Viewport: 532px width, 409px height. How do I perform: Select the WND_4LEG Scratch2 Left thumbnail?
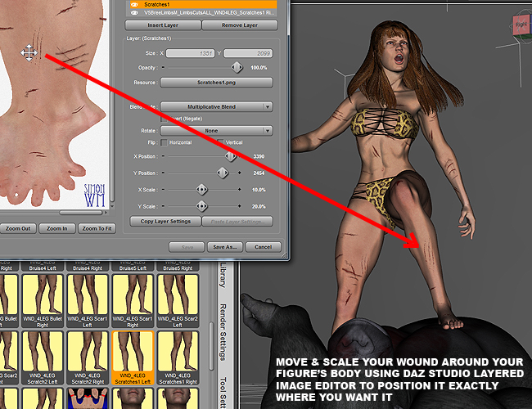pos(43,357)
